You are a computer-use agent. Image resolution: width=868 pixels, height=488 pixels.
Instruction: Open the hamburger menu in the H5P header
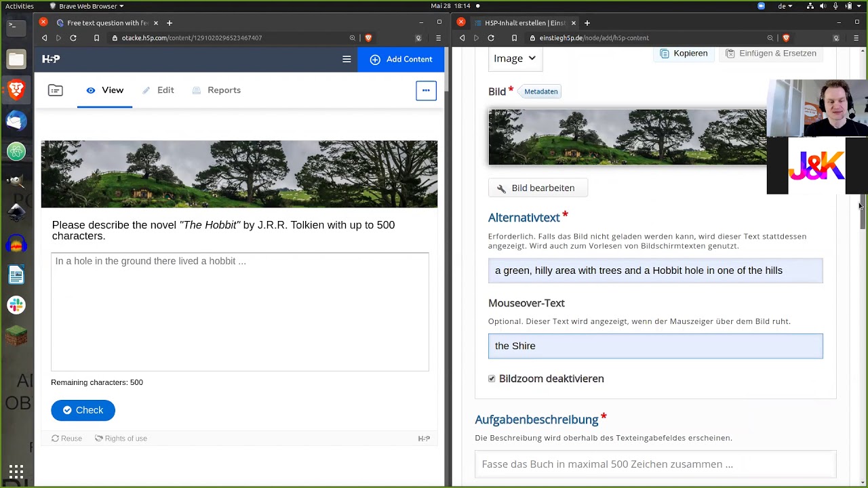tap(347, 59)
